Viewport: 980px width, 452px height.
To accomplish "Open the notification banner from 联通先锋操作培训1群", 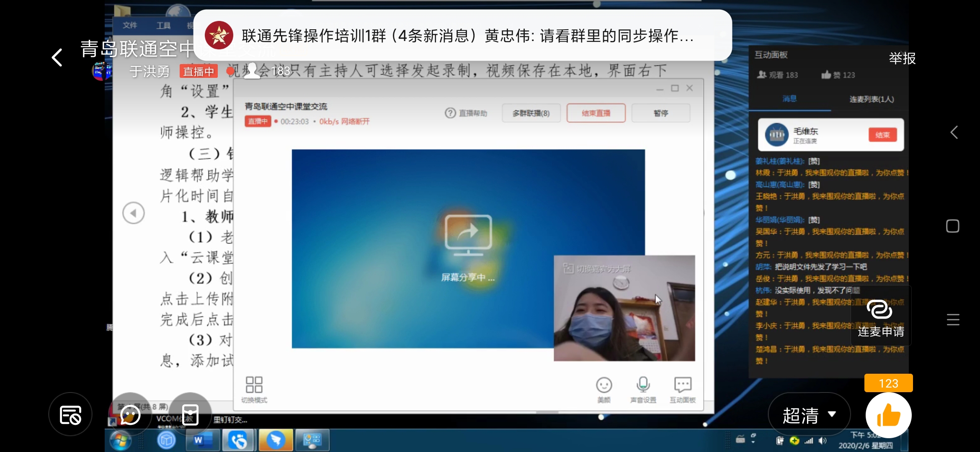I will [x=462, y=36].
